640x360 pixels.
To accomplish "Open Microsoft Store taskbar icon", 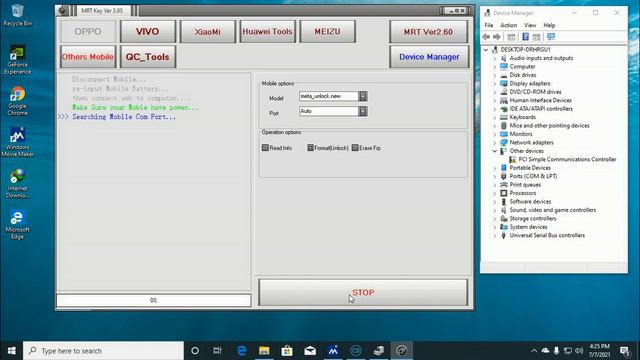I will pyautogui.click(x=287, y=351).
